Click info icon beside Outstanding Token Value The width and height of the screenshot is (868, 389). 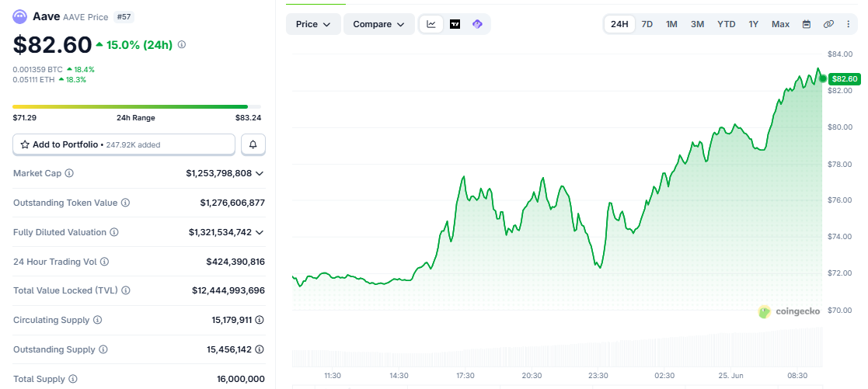126,203
